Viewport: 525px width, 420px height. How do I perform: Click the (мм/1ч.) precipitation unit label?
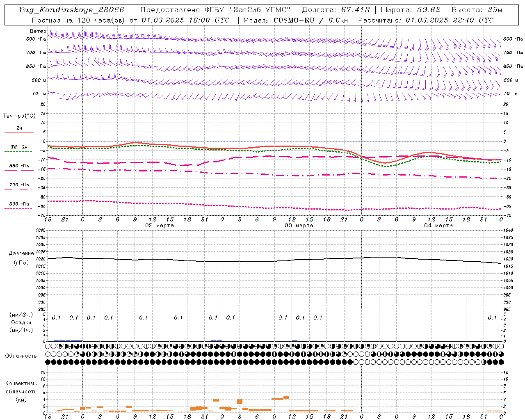tap(21, 330)
